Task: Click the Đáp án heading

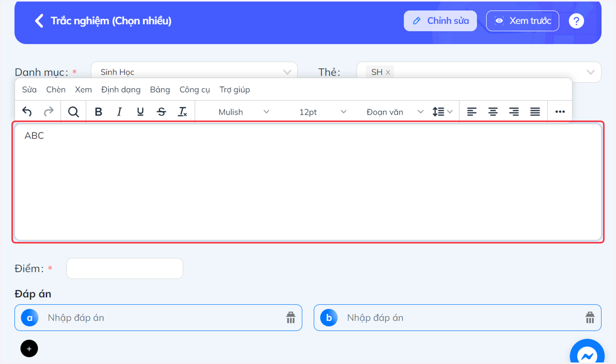Action: coord(33,294)
